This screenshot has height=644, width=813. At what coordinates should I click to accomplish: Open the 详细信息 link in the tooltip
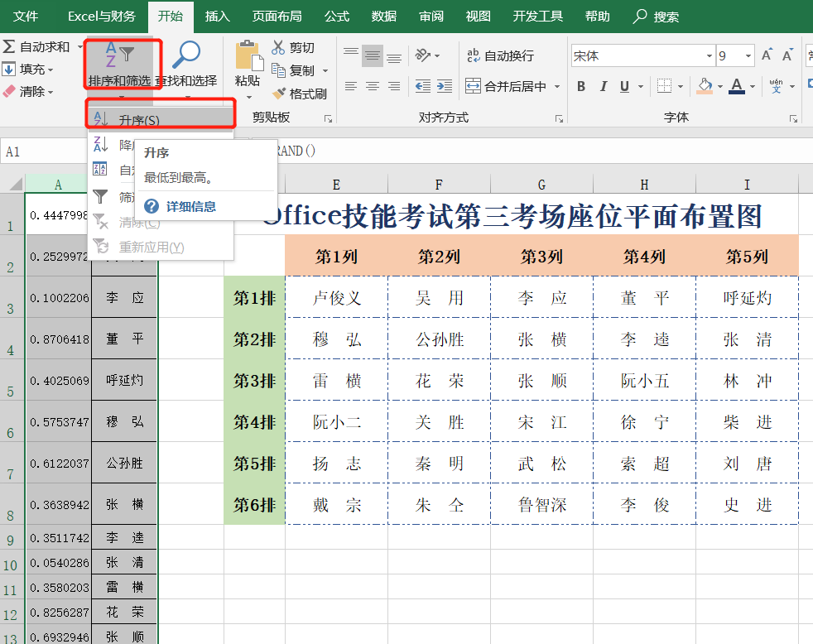190,206
